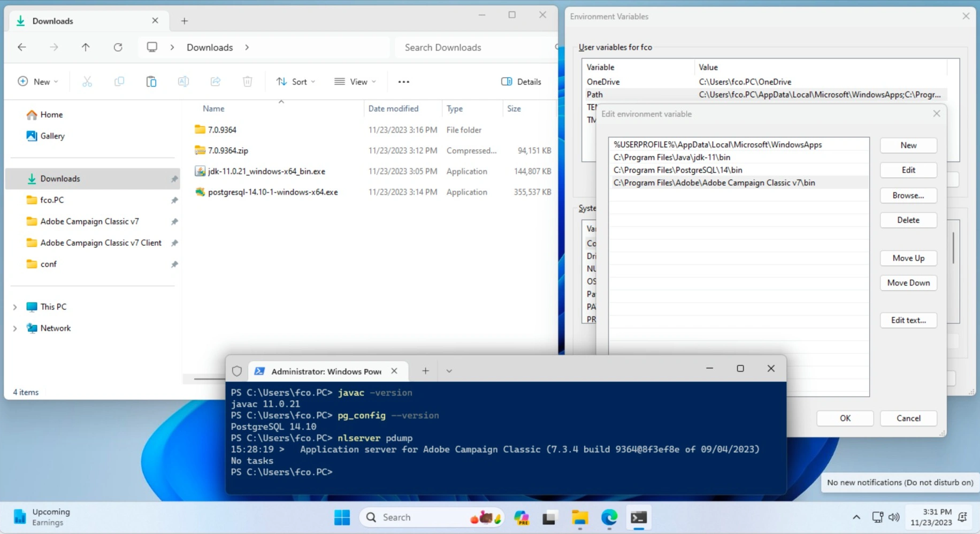Expand the Network tree node

tap(15, 328)
